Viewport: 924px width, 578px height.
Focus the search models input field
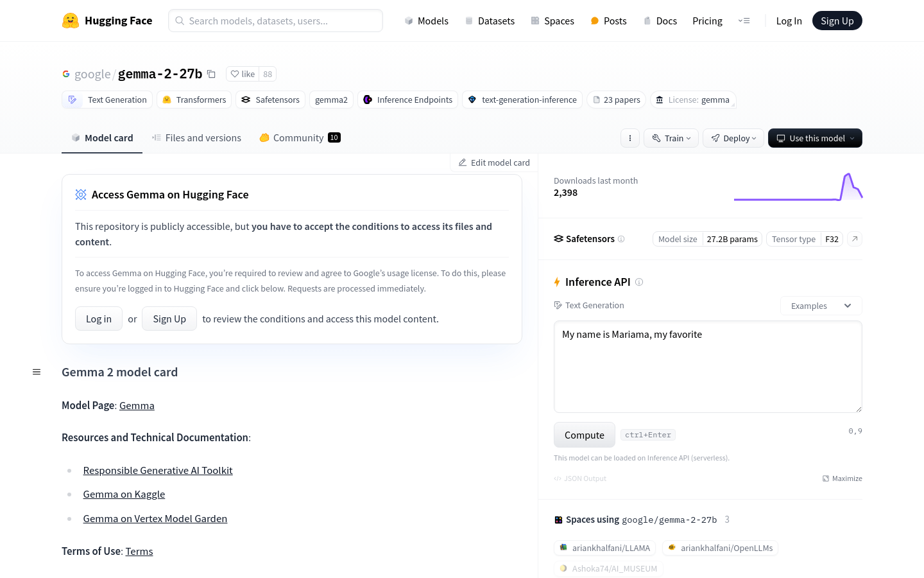tap(275, 21)
